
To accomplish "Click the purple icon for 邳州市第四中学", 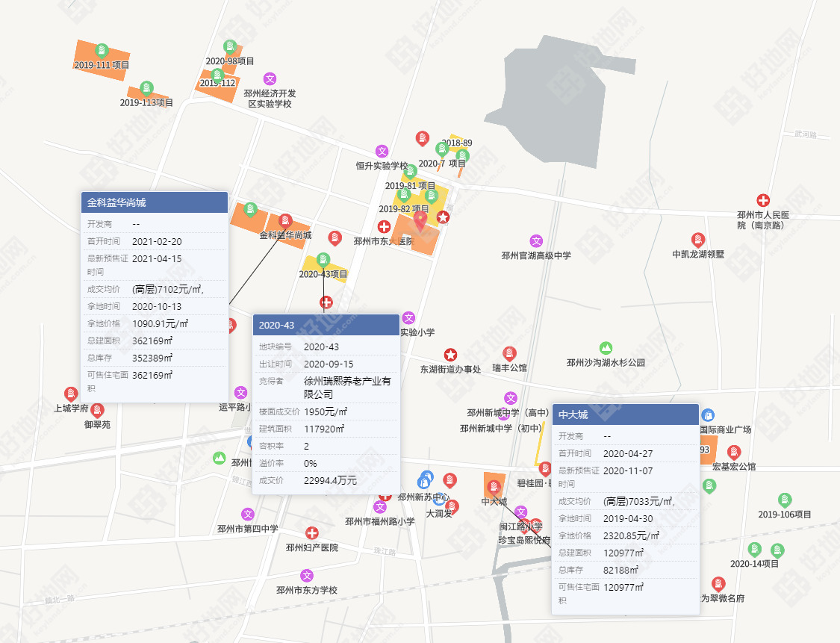I will tap(247, 515).
